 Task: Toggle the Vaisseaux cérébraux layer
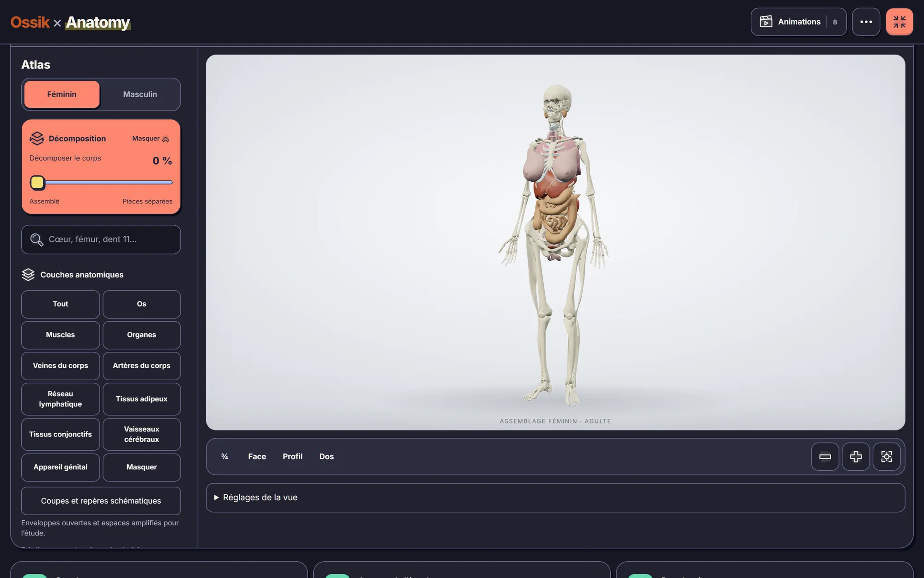point(141,435)
